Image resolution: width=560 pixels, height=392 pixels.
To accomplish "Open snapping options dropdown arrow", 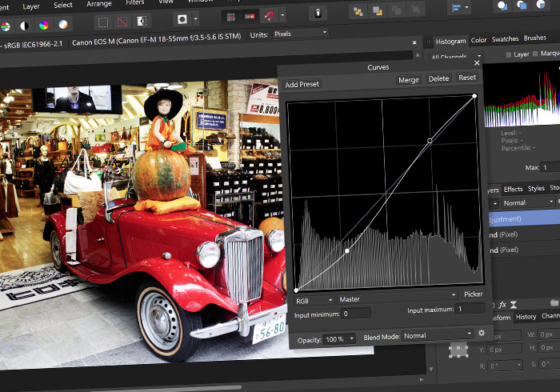I will (282, 15).
